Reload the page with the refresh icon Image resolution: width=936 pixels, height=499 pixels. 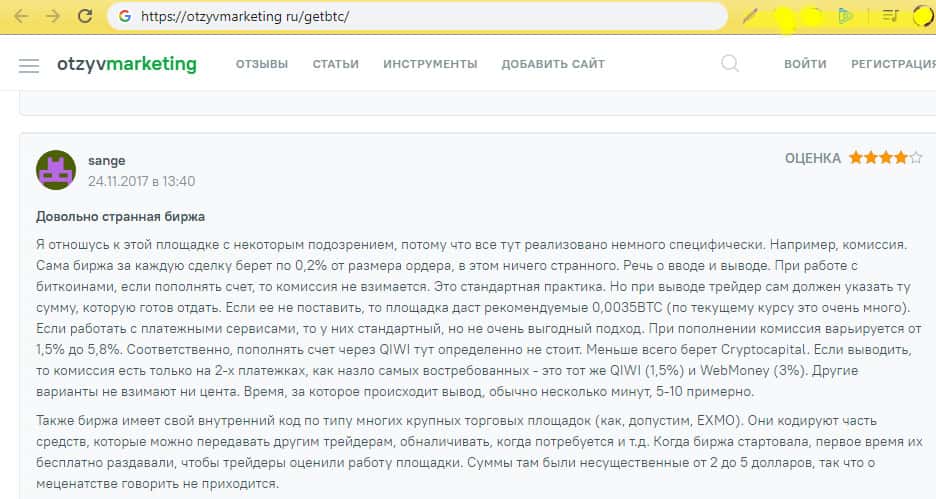pyautogui.click(x=85, y=17)
